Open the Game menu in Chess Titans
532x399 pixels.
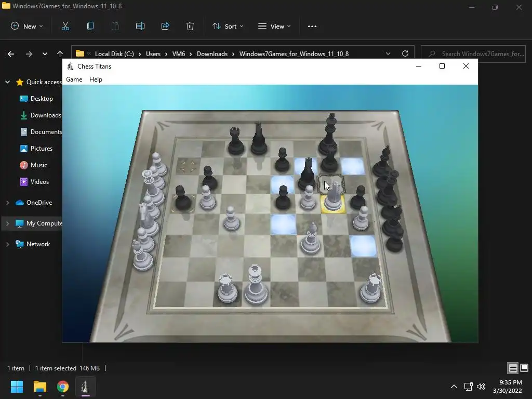click(74, 79)
